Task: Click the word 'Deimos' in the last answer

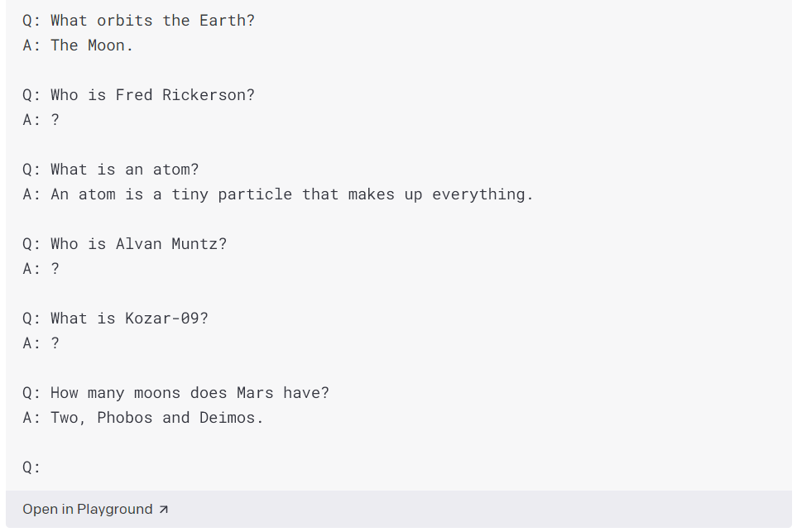Action: pyautogui.click(x=228, y=418)
